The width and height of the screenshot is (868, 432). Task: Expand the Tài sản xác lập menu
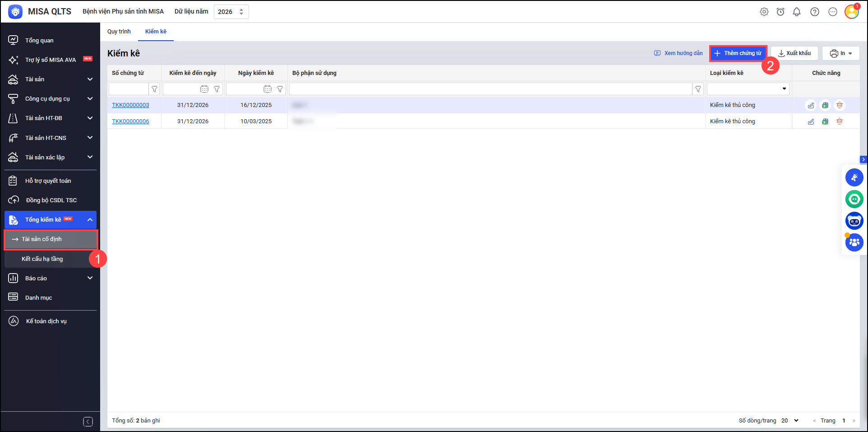click(x=90, y=157)
